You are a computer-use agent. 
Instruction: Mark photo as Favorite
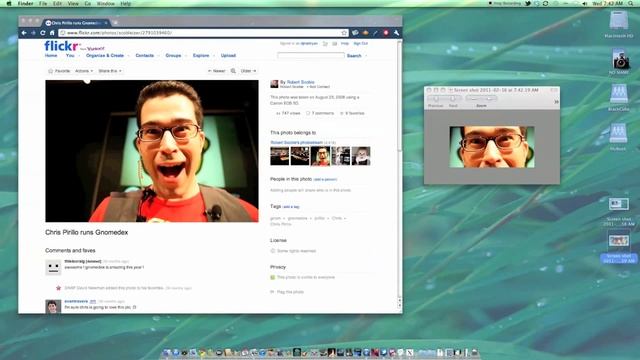pos(59,71)
